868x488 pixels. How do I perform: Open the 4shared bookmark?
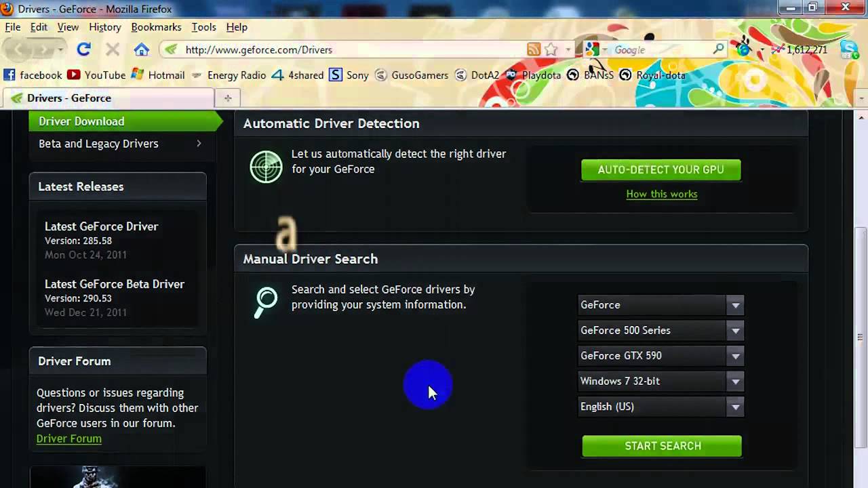tap(297, 75)
